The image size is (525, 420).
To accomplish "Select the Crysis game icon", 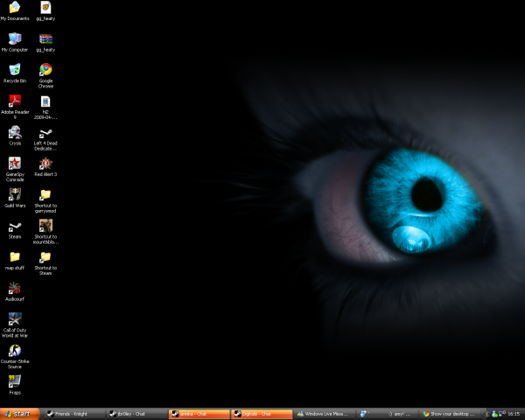I will click(15, 133).
